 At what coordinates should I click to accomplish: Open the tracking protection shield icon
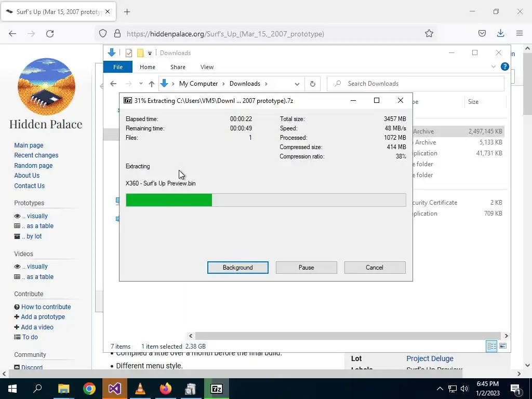click(x=103, y=33)
